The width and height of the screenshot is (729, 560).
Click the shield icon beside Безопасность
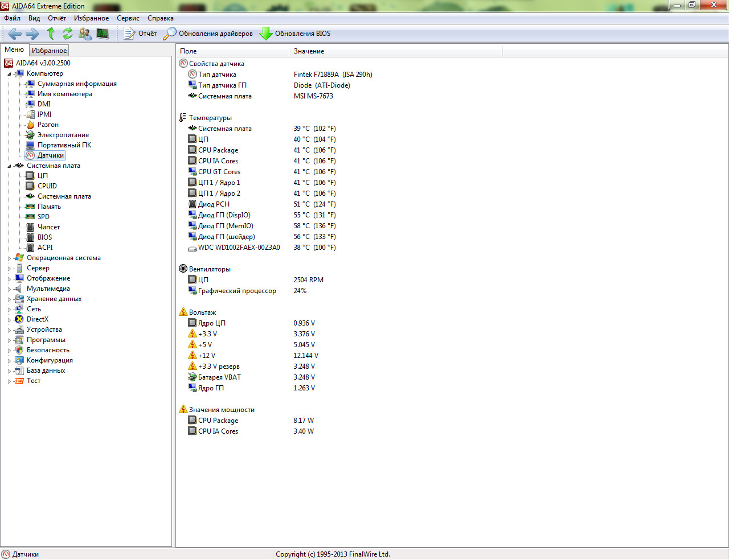pyautogui.click(x=19, y=350)
